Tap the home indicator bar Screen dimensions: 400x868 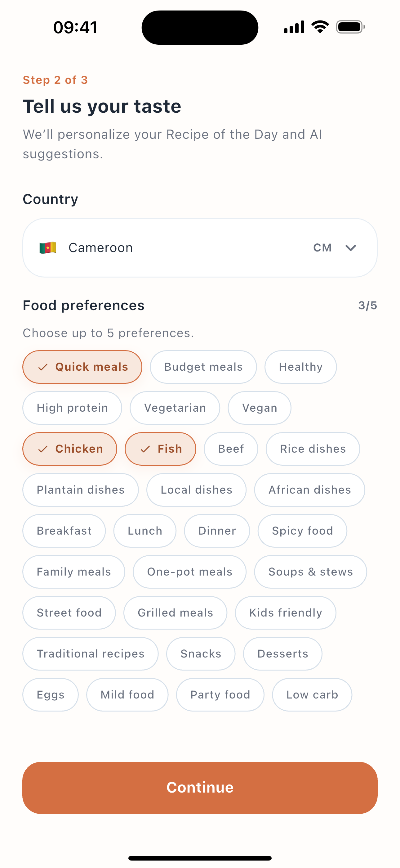click(x=200, y=858)
